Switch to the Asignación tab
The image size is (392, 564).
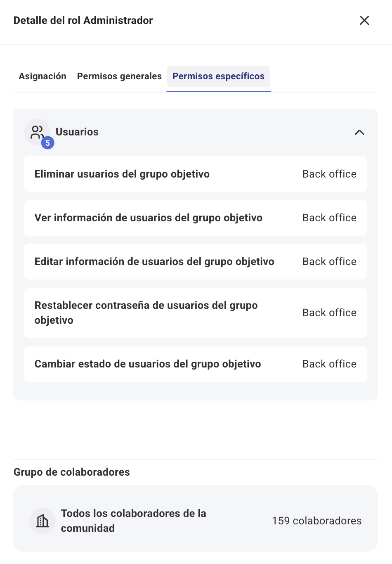tap(43, 76)
